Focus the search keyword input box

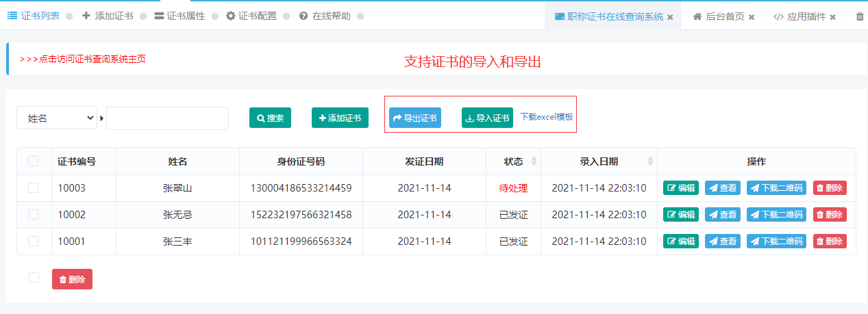[167, 118]
